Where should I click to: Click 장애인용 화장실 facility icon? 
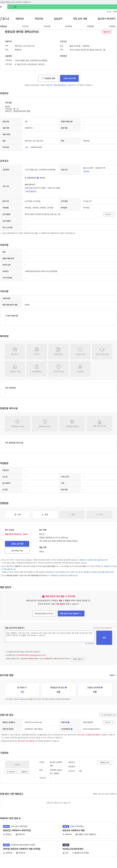(72, 424)
